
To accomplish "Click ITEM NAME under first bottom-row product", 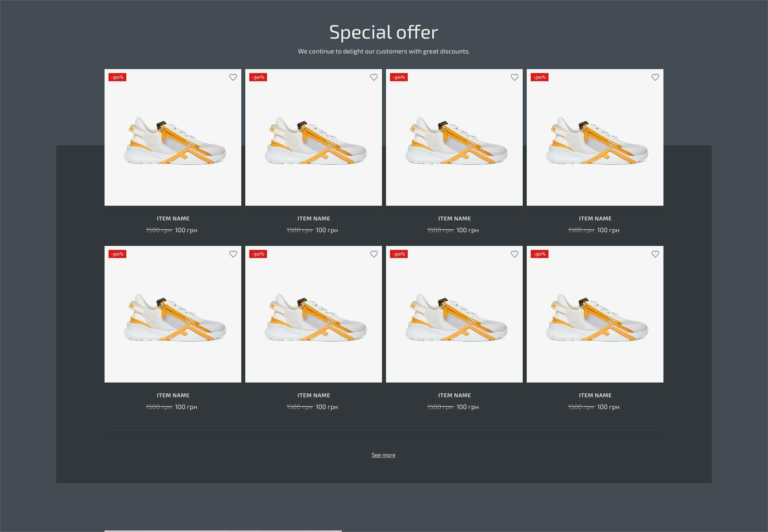I will [x=173, y=395].
